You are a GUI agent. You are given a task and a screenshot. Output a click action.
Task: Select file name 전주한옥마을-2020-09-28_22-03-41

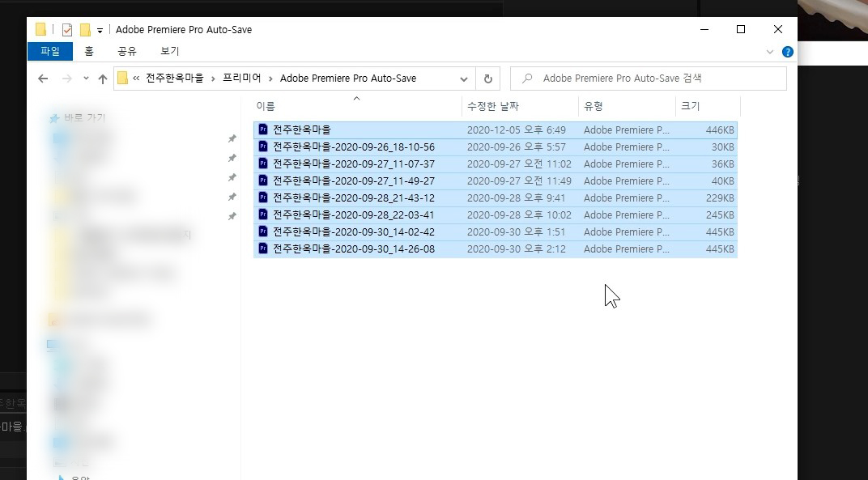point(354,215)
